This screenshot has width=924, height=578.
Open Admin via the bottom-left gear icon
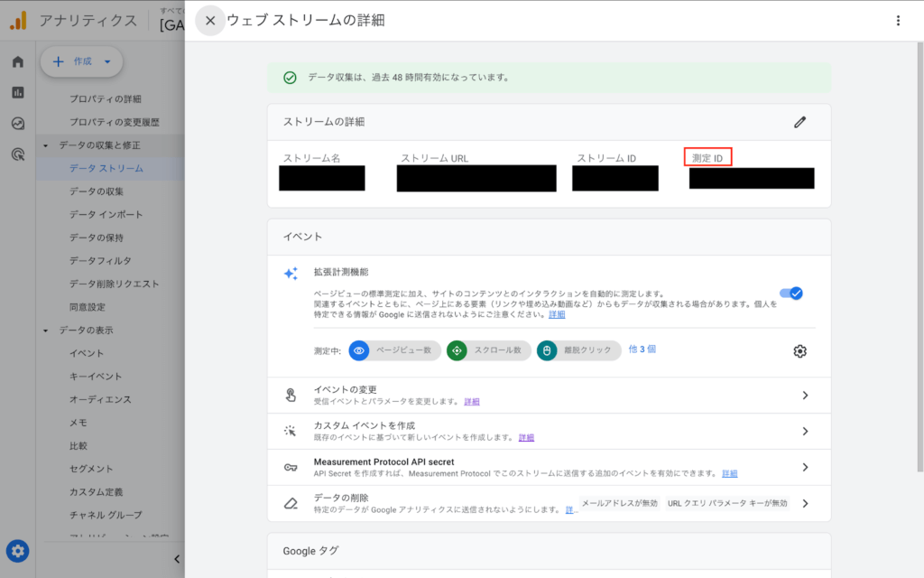[16, 551]
